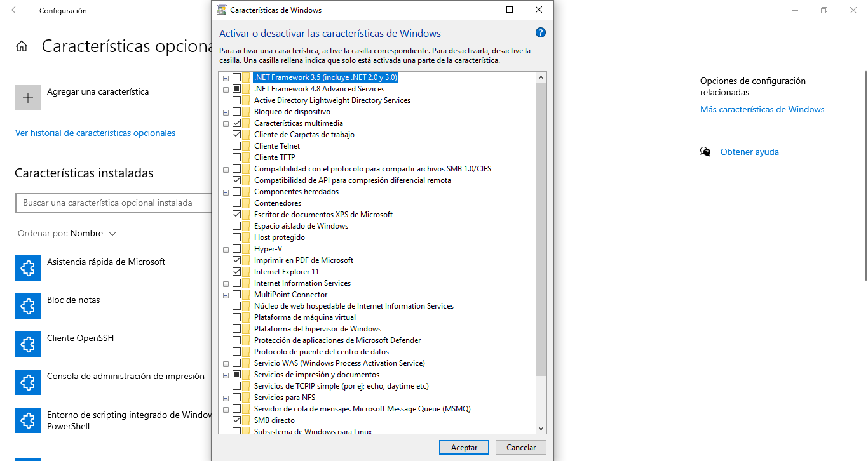868x461 pixels.
Task: Enable the Plataforma de máquina virtual checkbox
Action: 236,317
